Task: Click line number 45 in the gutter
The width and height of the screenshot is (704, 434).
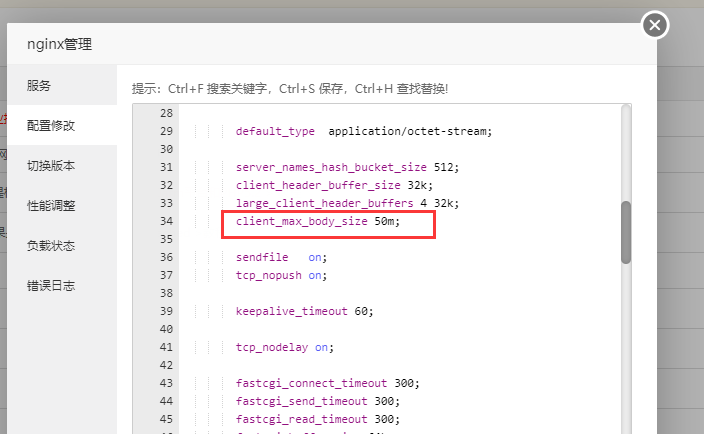Action: [x=167, y=419]
